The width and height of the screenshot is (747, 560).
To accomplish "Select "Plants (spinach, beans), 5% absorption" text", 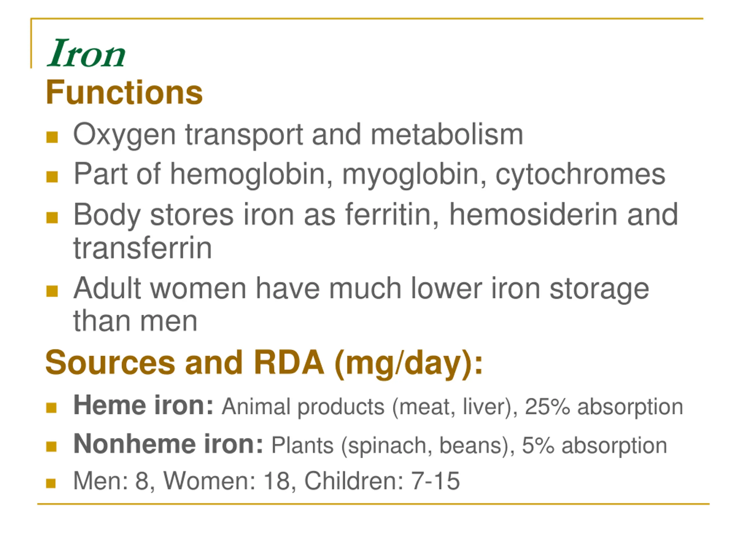I will point(469,446).
